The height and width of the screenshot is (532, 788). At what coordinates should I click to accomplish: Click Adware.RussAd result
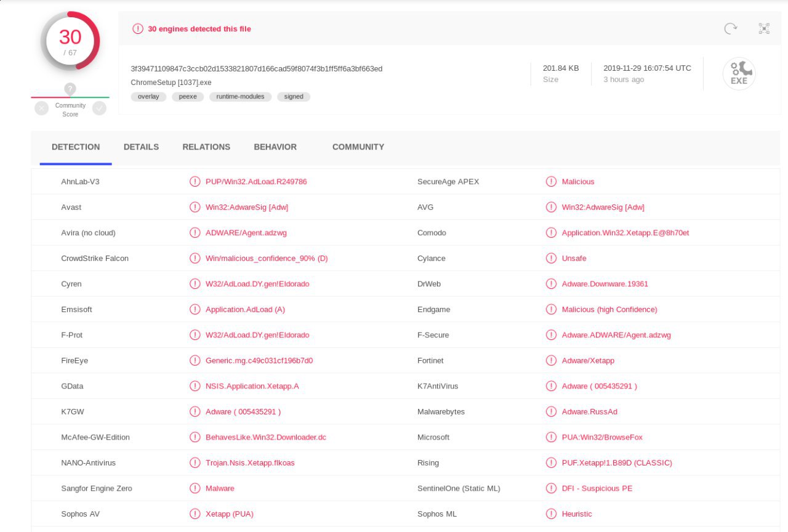point(590,412)
